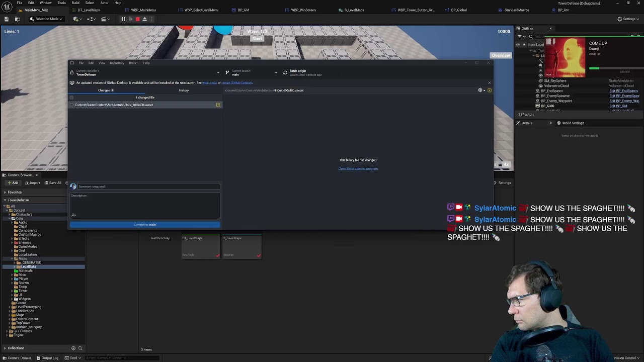
Task: Open the cinematics clapperboard dropdown
Action: pos(105,19)
